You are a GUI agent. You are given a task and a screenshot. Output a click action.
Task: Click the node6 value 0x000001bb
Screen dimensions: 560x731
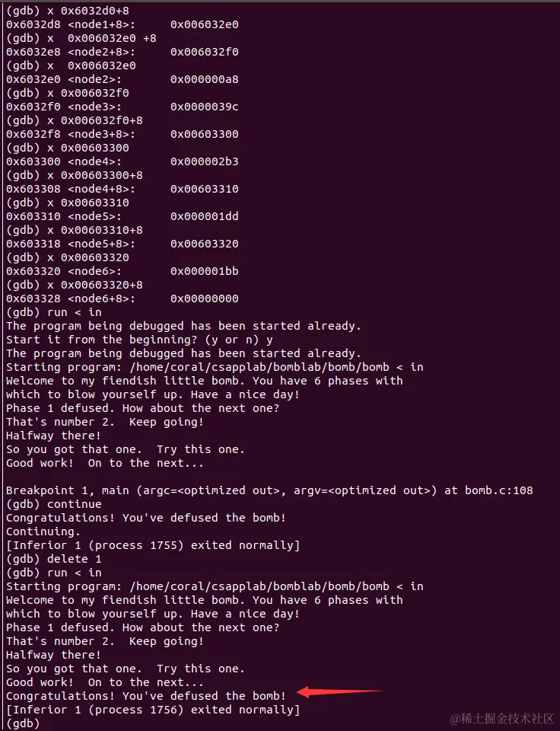pyautogui.click(x=204, y=271)
